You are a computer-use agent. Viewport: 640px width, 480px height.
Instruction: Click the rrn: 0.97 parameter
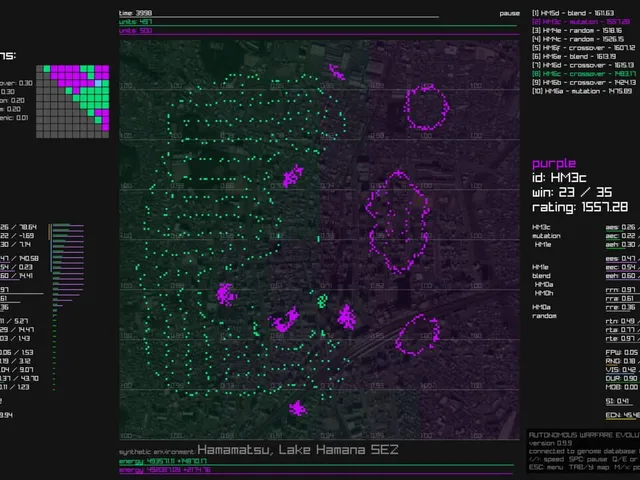point(620,290)
